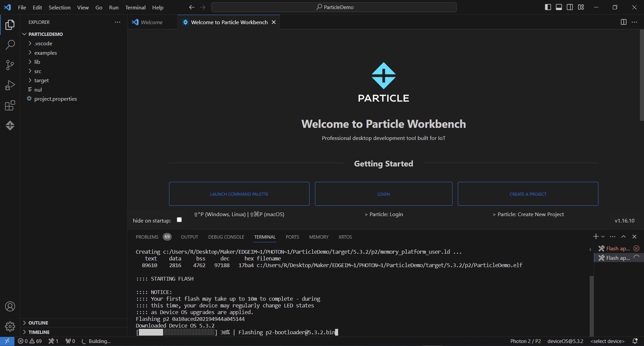Switch to the PROBLEMS panel tab
This screenshot has height=346, width=644.
[x=153, y=237]
